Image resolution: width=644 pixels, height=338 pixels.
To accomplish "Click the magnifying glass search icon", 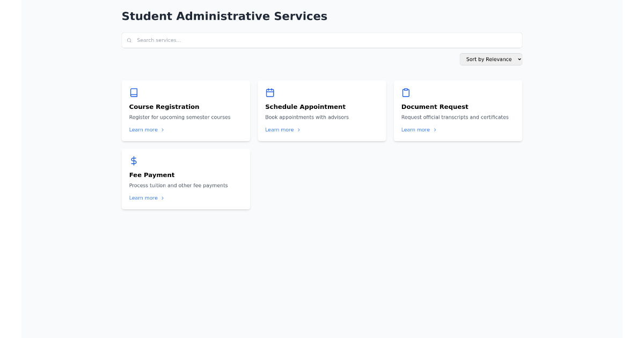I will (129, 40).
